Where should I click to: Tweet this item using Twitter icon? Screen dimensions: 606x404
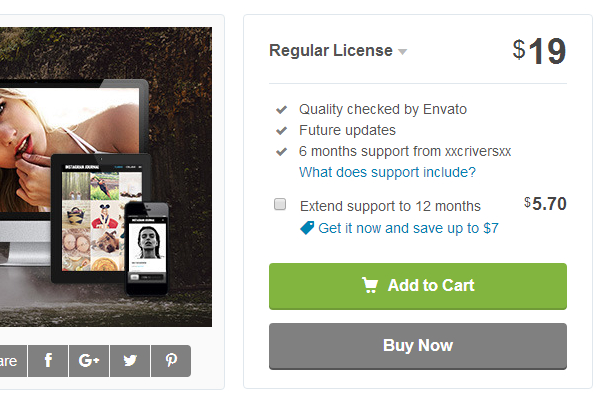pyautogui.click(x=130, y=361)
